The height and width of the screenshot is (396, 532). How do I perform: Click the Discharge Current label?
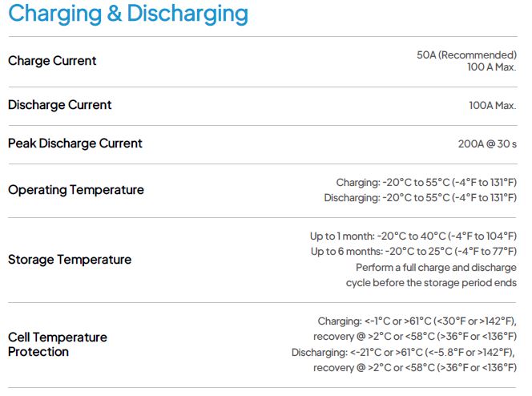60,105
